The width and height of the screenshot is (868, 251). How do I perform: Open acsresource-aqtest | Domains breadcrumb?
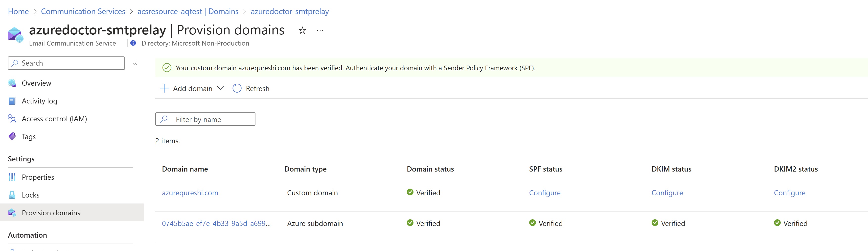click(188, 11)
